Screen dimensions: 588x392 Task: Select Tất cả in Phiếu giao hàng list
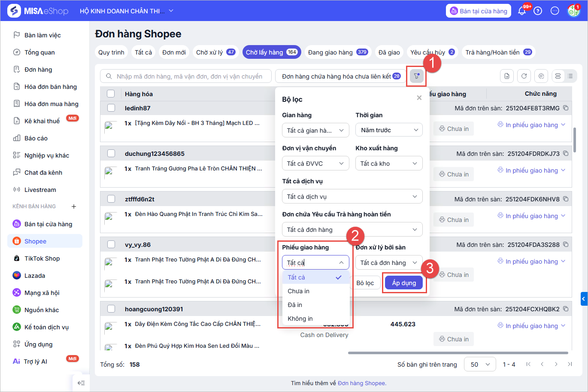(316, 277)
